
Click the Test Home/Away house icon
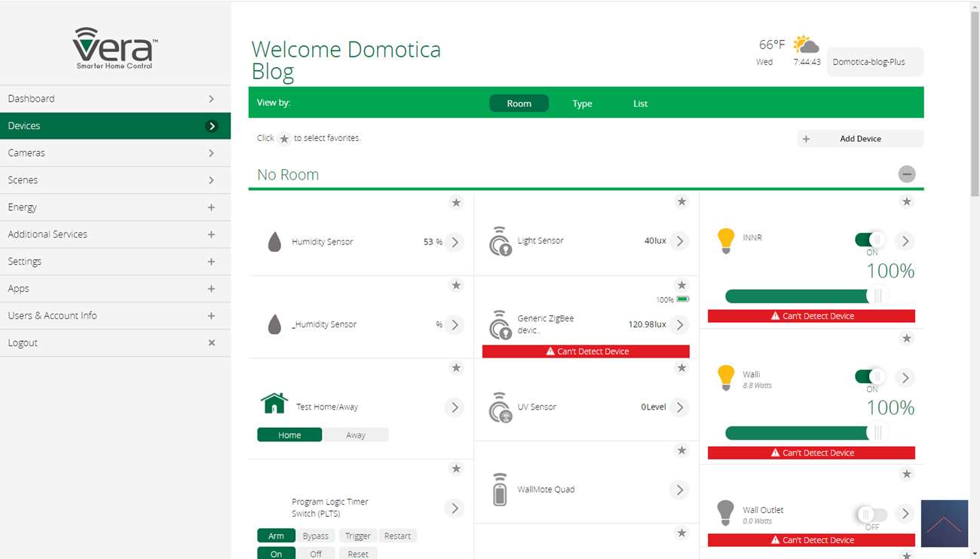[x=274, y=404]
